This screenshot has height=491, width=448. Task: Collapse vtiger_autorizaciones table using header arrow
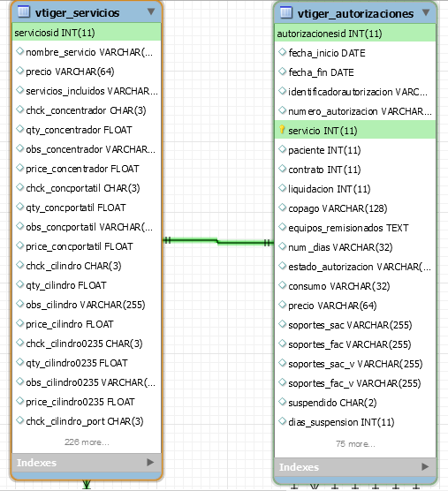(x=426, y=12)
